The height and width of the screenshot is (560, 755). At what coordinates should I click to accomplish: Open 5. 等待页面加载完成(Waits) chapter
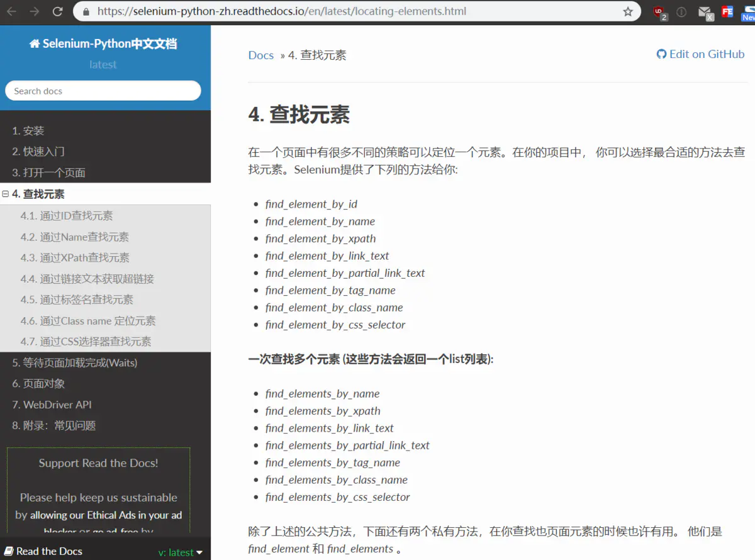click(75, 362)
